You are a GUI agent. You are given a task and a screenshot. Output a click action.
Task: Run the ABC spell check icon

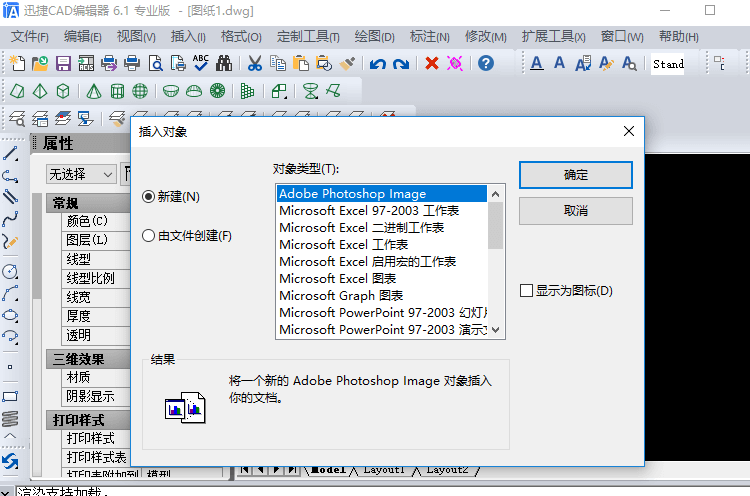click(201, 63)
